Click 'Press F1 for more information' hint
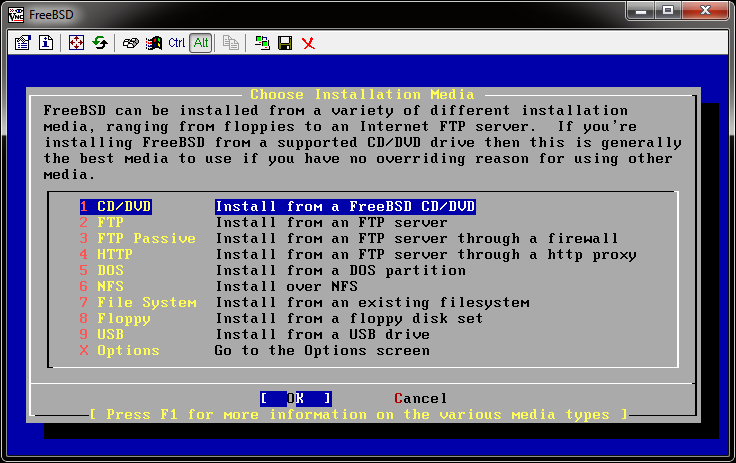Viewport: 736px width, 463px height. click(359, 415)
